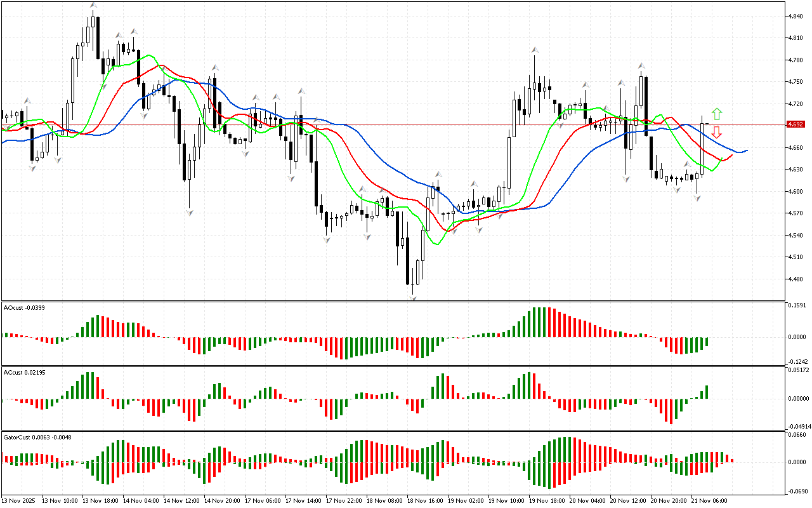Click the ACcust indicator label

click(x=23, y=371)
